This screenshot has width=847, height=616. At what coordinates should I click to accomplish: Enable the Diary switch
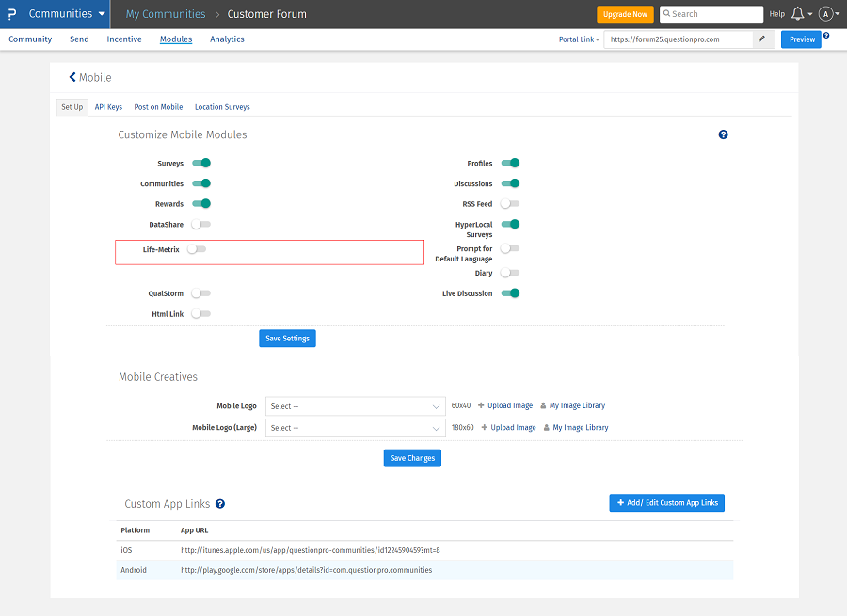pos(510,273)
